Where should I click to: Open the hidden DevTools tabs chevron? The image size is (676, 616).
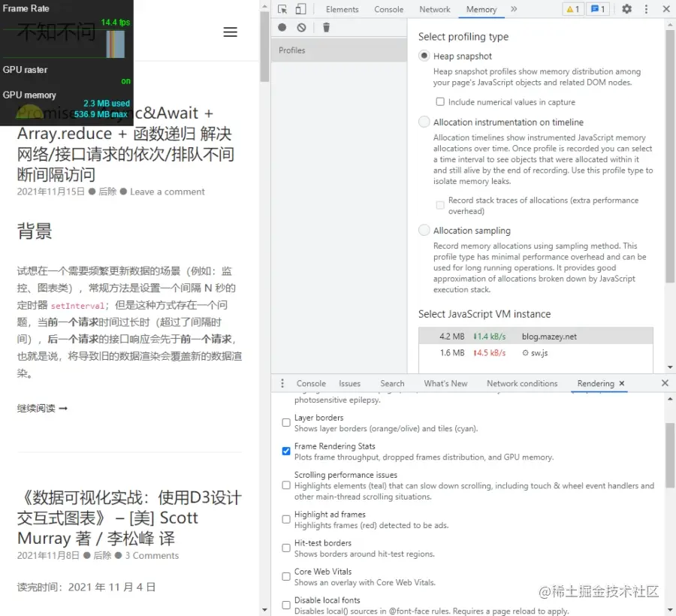tap(514, 9)
